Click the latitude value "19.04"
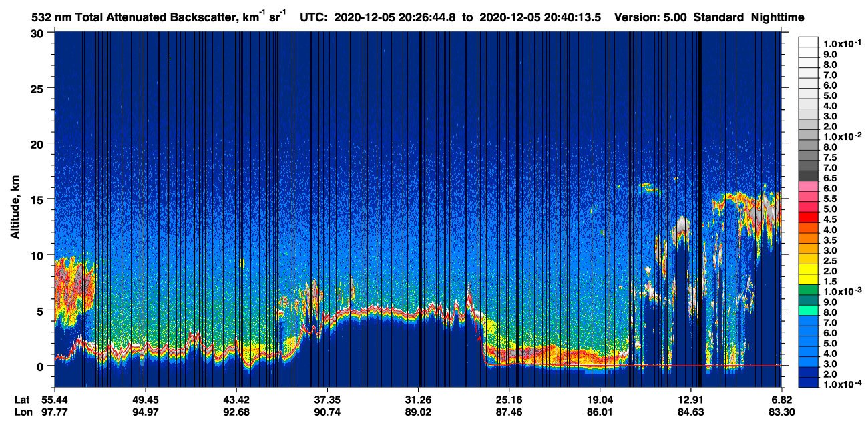The height and width of the screenshot is (445, 868). point(600,400)
